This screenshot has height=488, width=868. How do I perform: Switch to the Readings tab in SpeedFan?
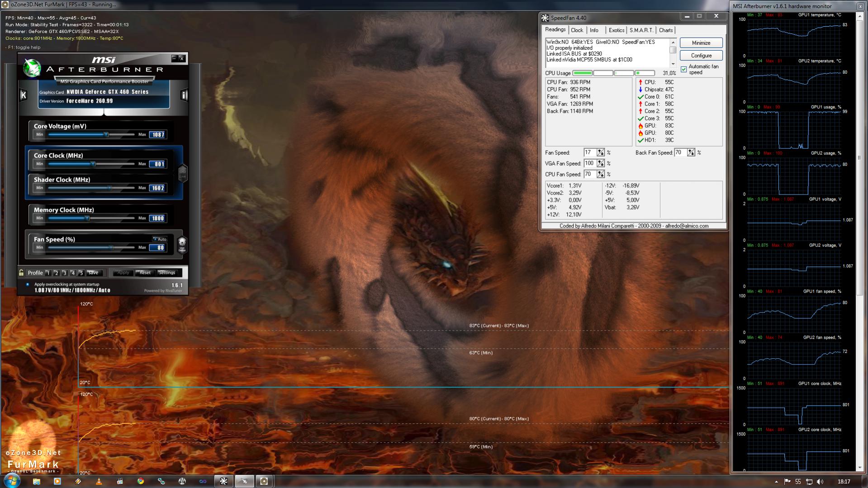pyautogui.click(x=555, y=30)
